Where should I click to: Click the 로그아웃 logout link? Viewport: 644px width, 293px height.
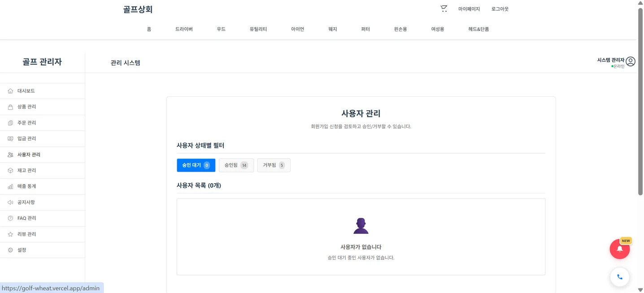pos(499,9)
